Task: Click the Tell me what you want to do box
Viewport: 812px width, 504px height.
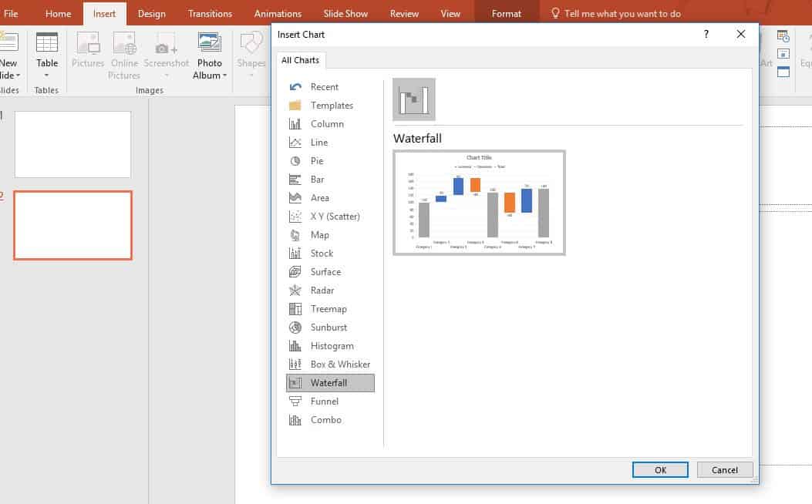Action: pyautogui.click(x=617, y=12)
